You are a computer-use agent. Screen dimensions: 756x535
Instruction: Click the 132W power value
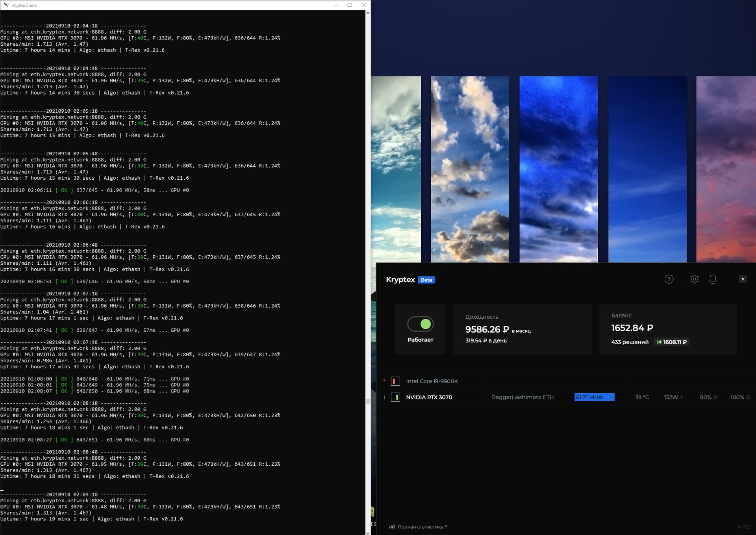[671, 397]
